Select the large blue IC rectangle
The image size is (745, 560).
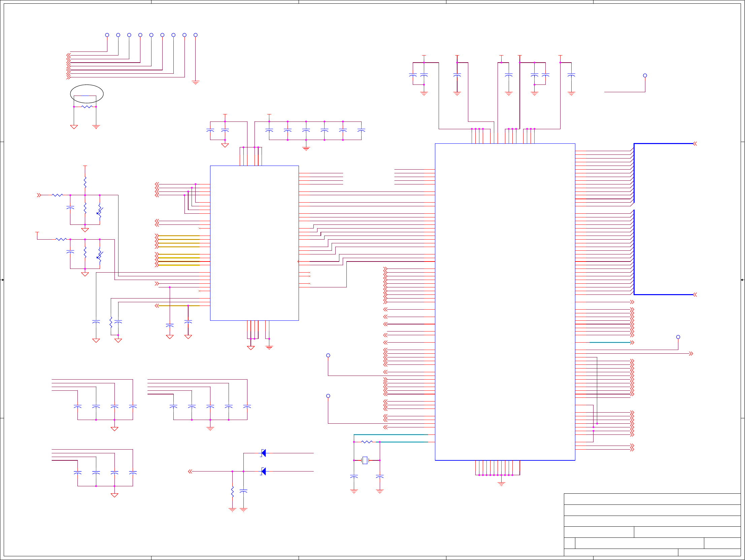click(505, 302)
